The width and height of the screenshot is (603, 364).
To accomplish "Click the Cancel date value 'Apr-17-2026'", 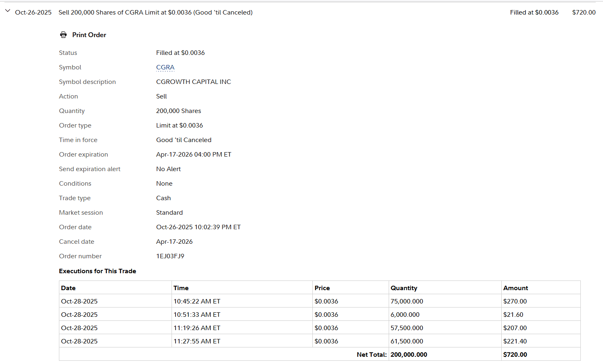I will (x=174, y=242).
